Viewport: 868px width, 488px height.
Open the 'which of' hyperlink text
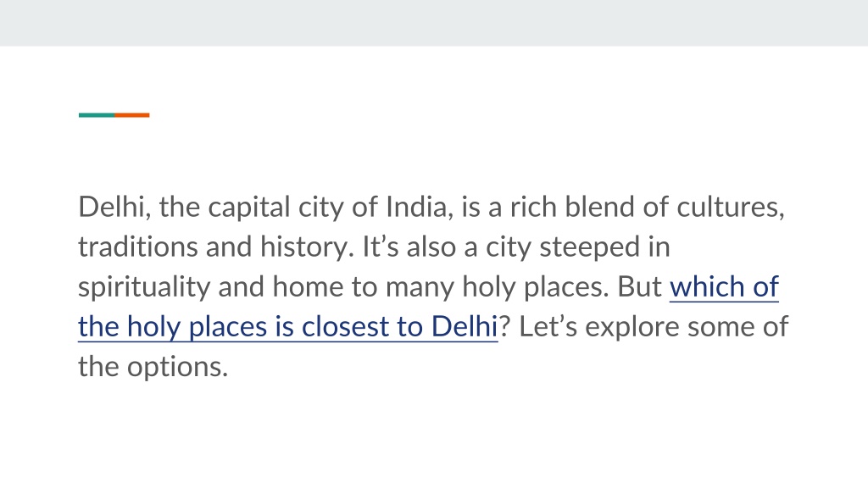point(724,286)
